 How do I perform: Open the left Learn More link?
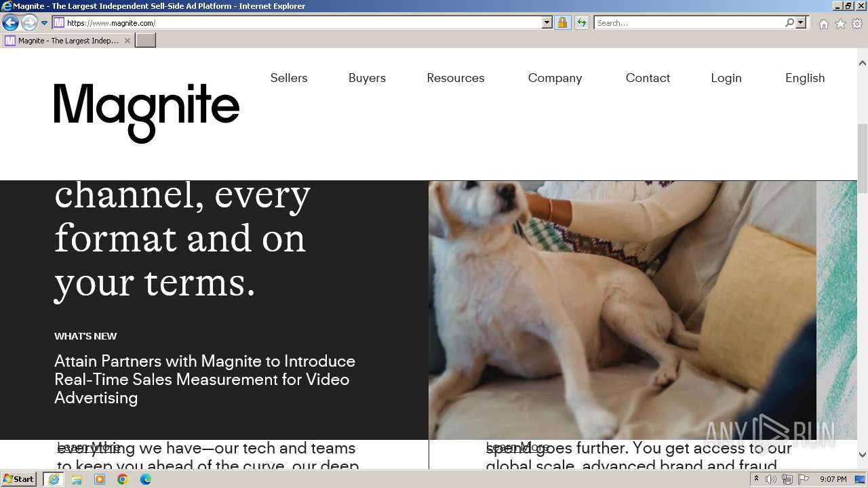88,447
